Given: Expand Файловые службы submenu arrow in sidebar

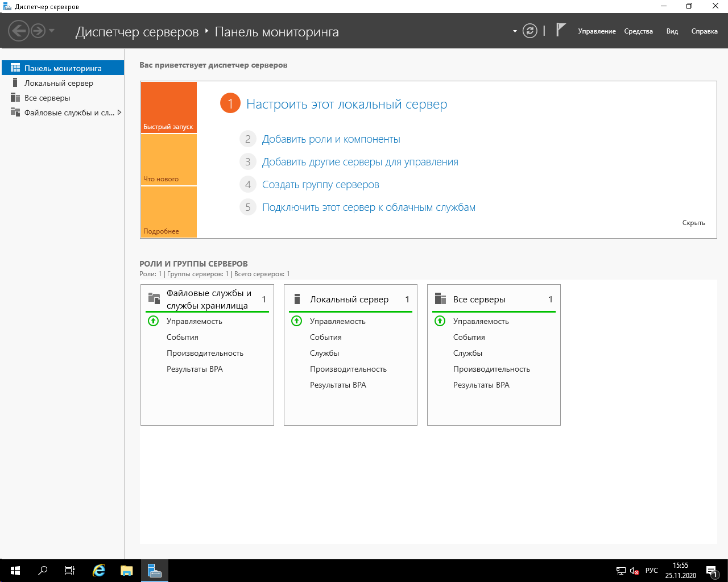Looking at the screenshot, I should pyautogui.click(x=119, y=113).
